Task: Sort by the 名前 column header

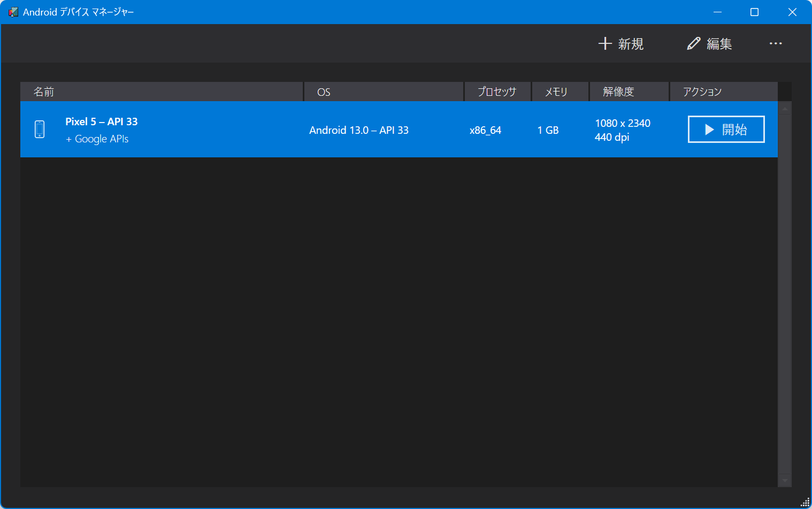Action: (x=162, y=92)
